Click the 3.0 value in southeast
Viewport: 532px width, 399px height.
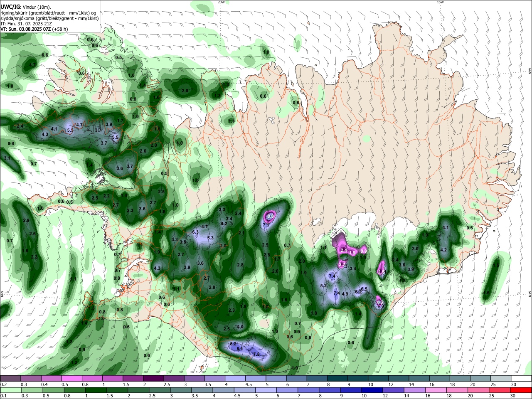[415, 249]
